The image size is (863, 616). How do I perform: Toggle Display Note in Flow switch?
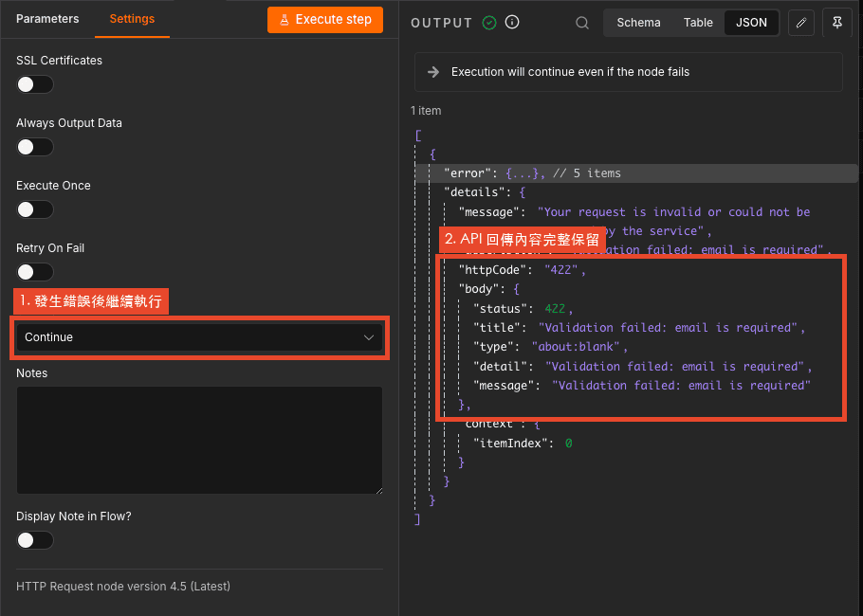click(x=35, y=540)
